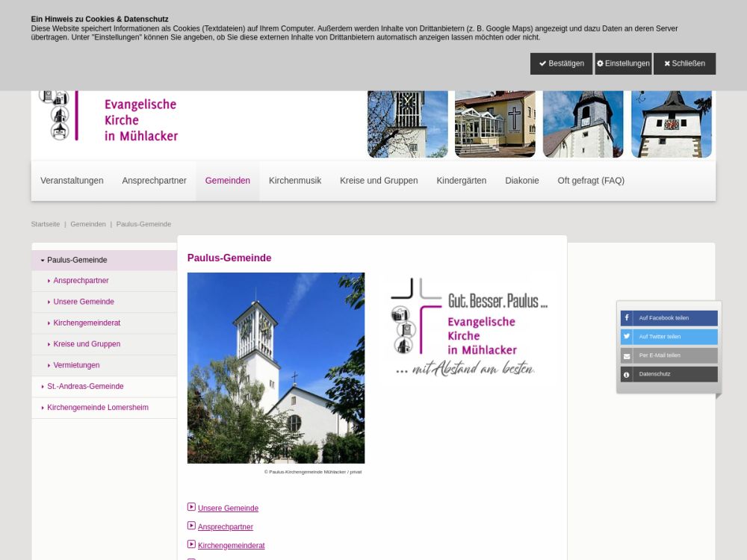The height and width of the screenshot is (560, 747).
Task: Open Vermietungen in the sidebar
Action: click(x=76, y=365)
